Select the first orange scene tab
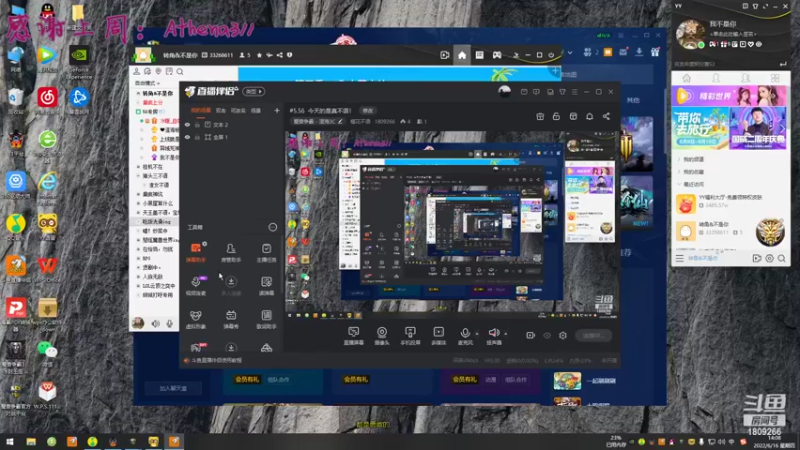800x450 pixels. (200, 110)
